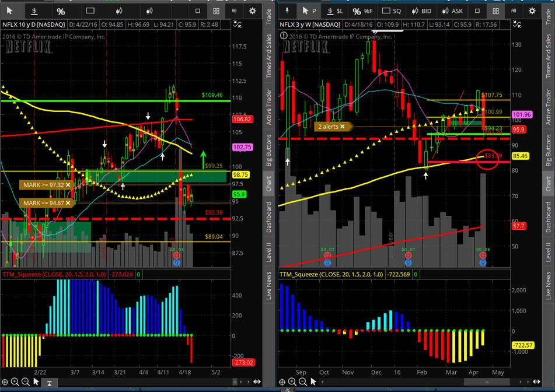Open Live News tab beside right chart

[x=549, y=285]
